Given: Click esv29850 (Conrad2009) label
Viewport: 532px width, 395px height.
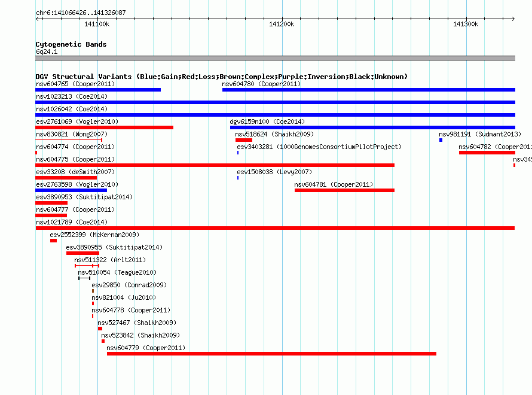Looking at the screenshot, I should point(129,285).
